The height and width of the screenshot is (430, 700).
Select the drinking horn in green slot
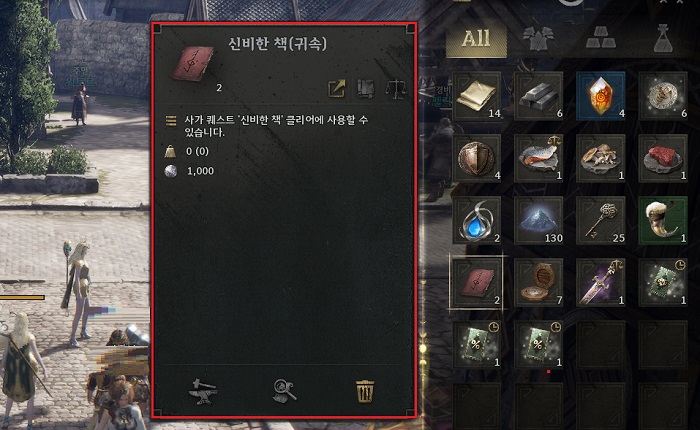tap(663, 221)
